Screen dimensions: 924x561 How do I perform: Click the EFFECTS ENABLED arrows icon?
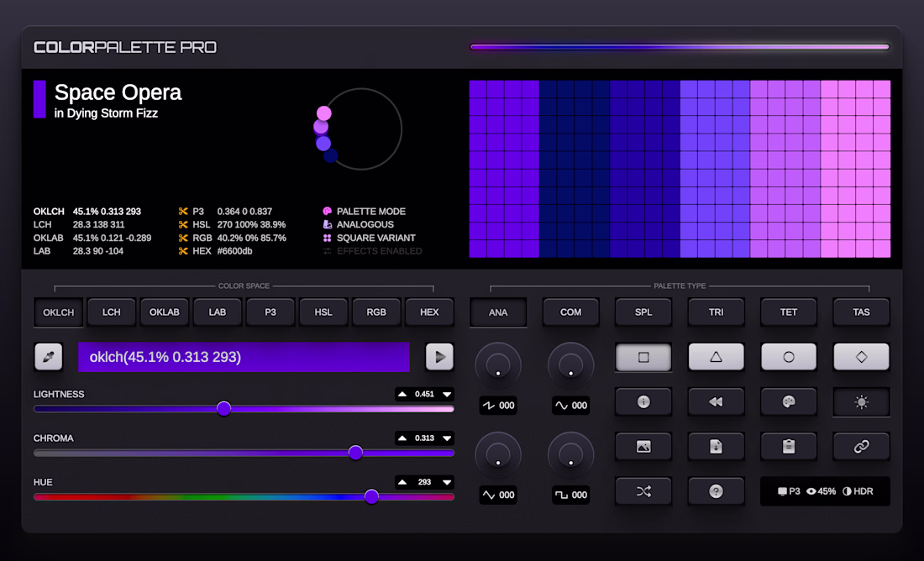pos(327,251)
